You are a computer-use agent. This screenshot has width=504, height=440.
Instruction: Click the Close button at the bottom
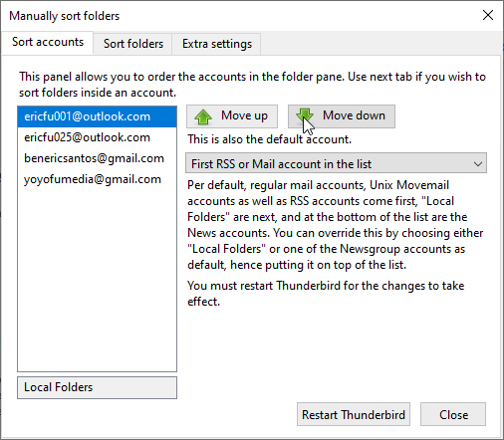453,414
